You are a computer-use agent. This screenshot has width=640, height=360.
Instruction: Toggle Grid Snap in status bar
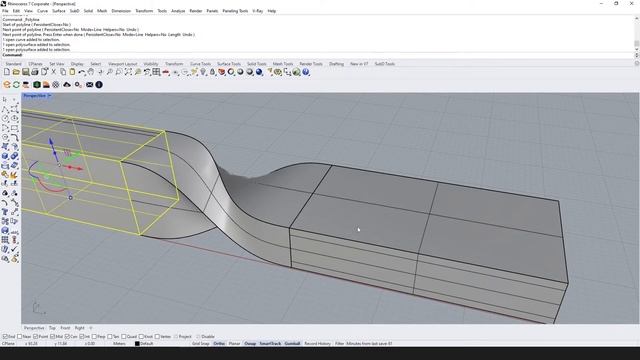click(201, 344)
